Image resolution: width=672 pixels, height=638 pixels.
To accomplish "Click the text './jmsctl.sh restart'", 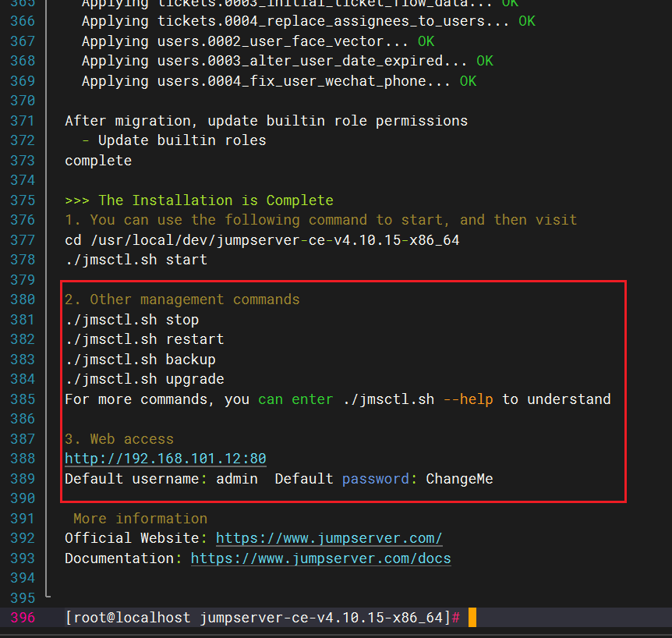I will click(144, 339).
